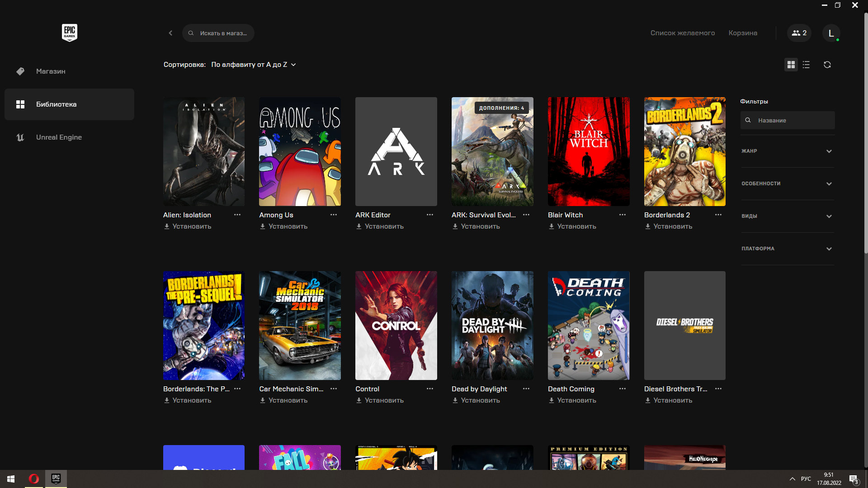Screen dimensions: 868x488
Task: Click the Store tag icon in sidebar
Action: tap(20, 71)
